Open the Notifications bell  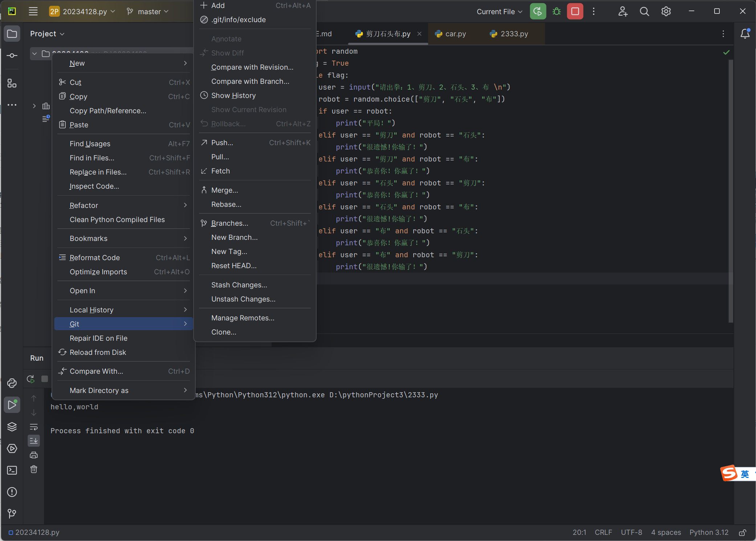745,34
